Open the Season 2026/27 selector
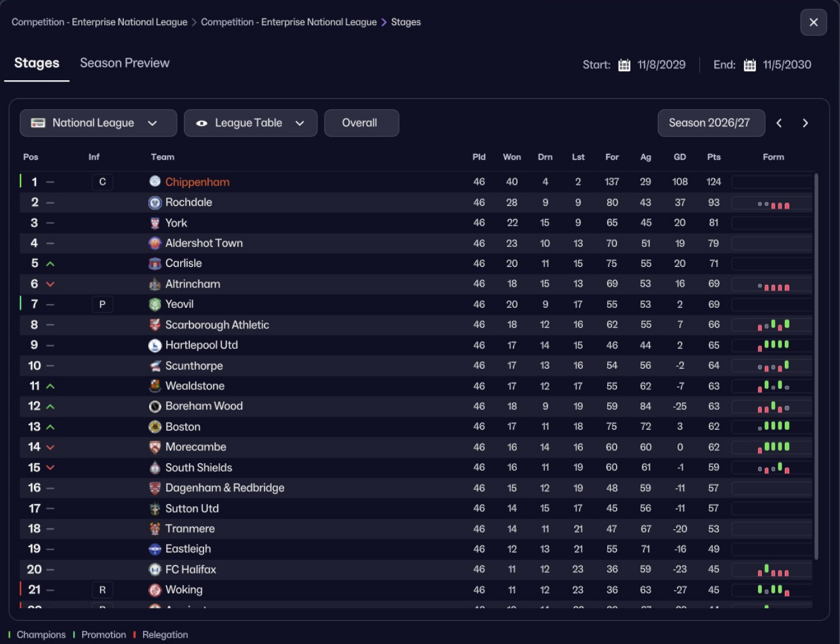Image resolution: width=840 pixels, height=644 pixels. (710, 123)
